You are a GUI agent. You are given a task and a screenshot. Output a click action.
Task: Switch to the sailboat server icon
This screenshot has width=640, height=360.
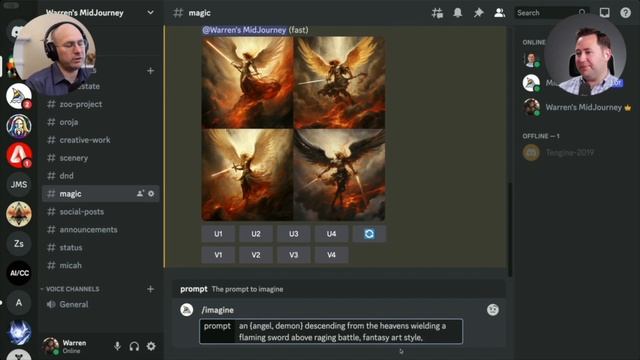[18, 96]
